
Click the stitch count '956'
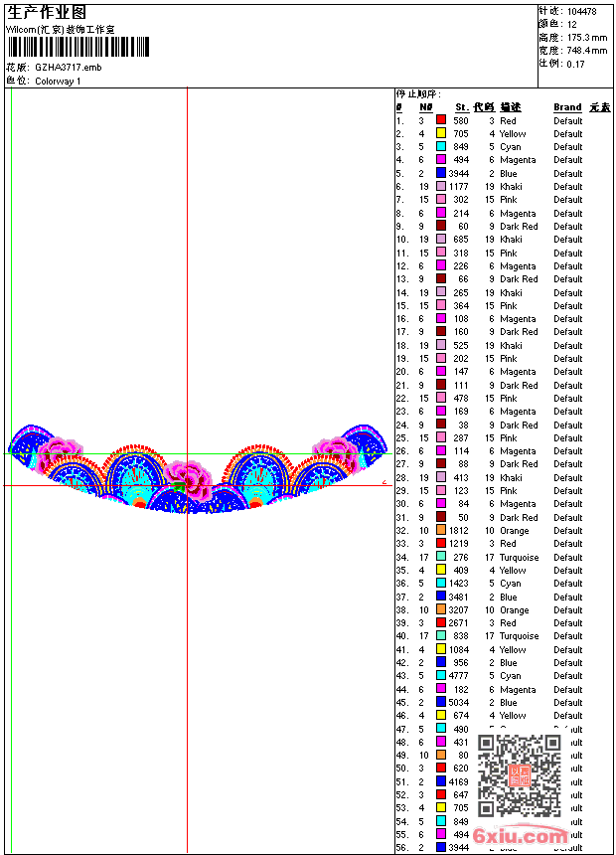461,663
